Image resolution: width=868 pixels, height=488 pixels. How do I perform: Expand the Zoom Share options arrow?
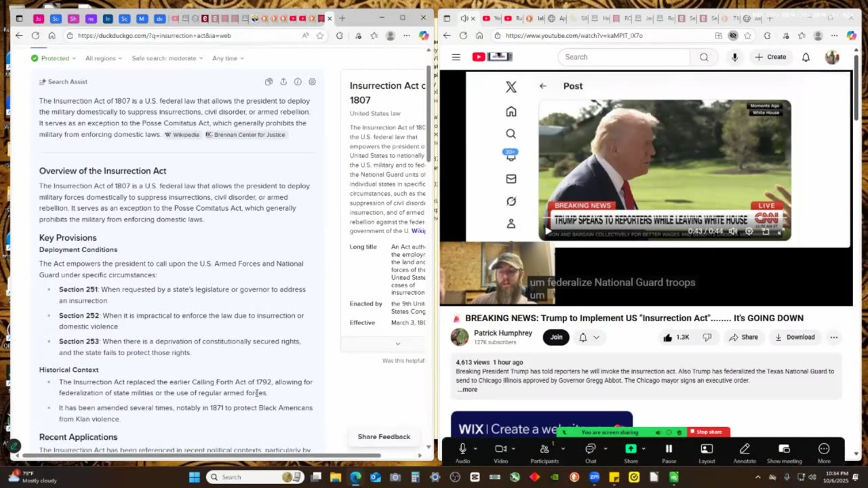coord(643,449)
